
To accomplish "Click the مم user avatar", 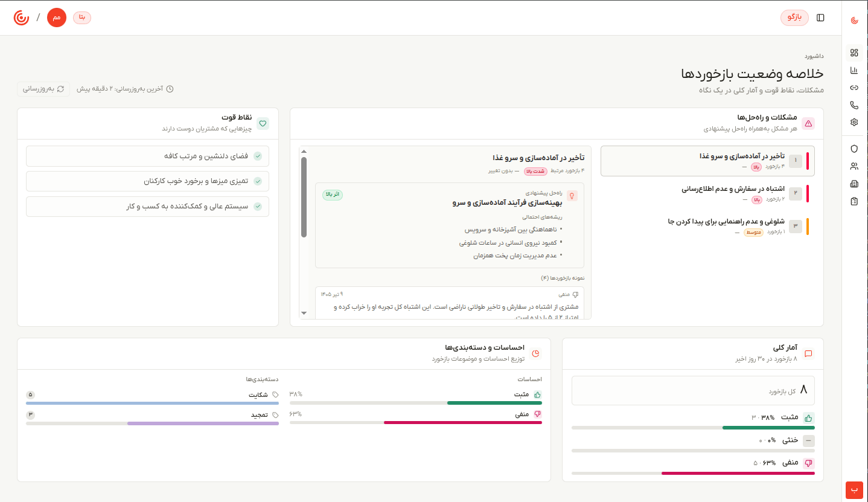I will coord(57,18).
